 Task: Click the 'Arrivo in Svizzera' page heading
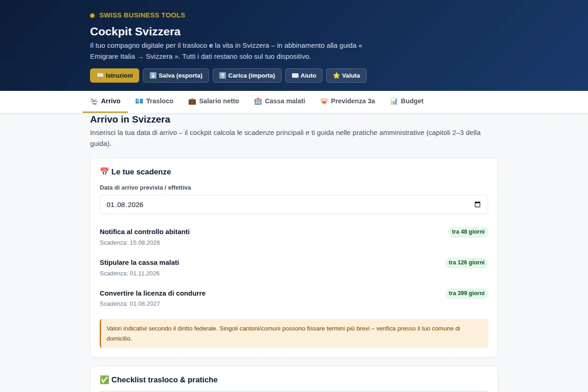point(130,119)
